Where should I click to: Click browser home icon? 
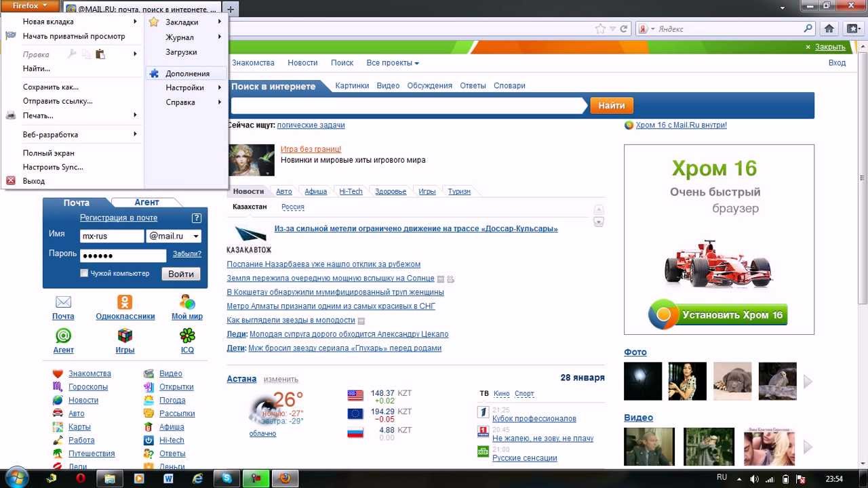829,28
